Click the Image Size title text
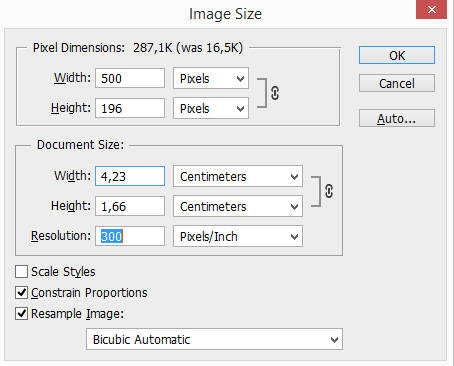454x366 pixels. 225,14
